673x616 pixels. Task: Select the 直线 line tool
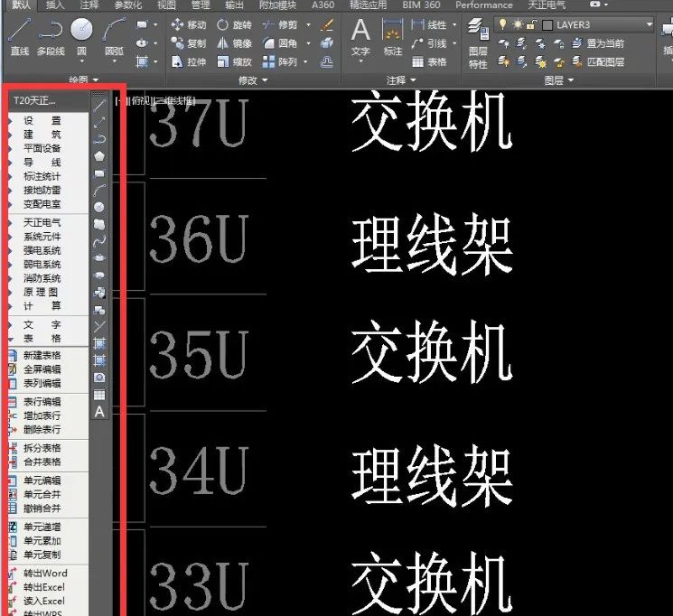click(20, 37)
